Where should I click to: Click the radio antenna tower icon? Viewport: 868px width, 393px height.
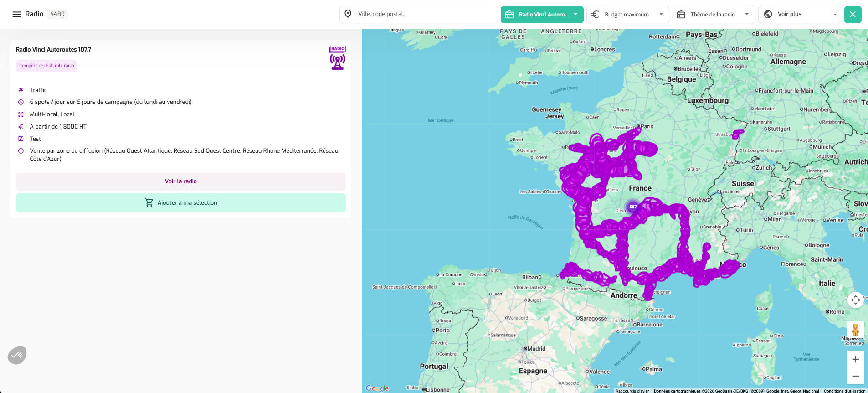tap(337, 61)
